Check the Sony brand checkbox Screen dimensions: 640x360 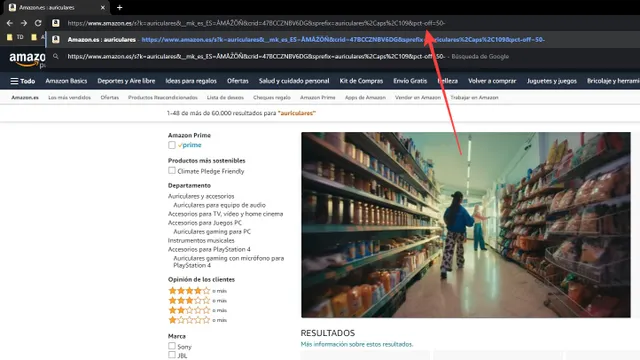(172, 346)
